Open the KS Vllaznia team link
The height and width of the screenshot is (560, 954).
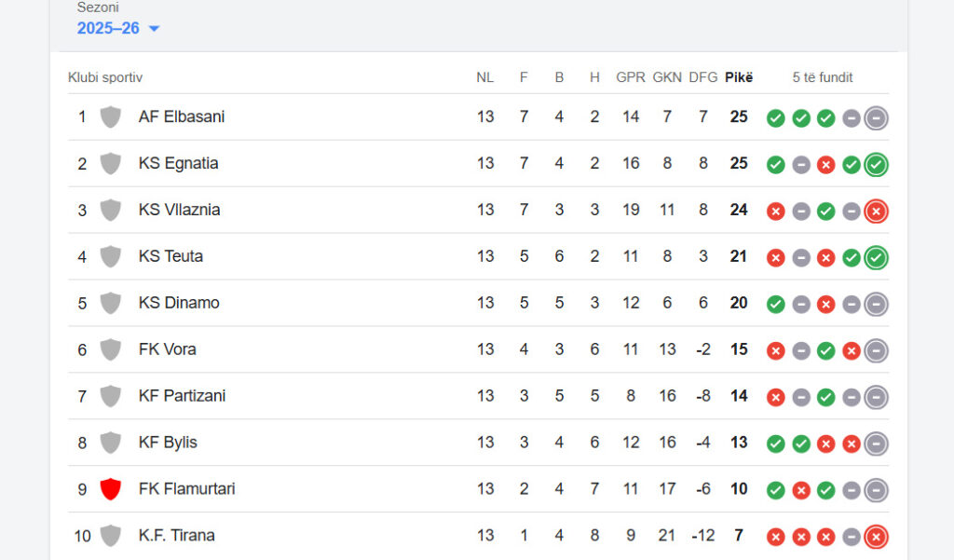point(179,210)
